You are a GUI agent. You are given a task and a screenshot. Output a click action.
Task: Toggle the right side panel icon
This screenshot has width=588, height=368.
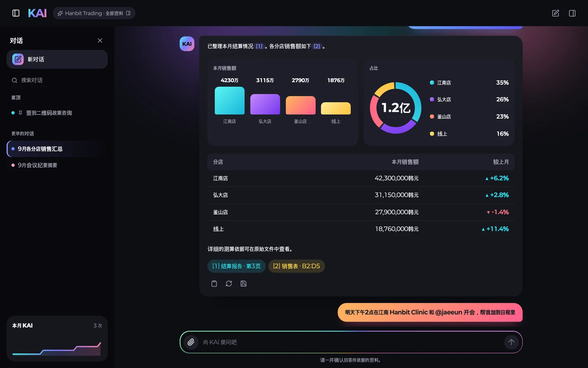click(x=572, y=13)
